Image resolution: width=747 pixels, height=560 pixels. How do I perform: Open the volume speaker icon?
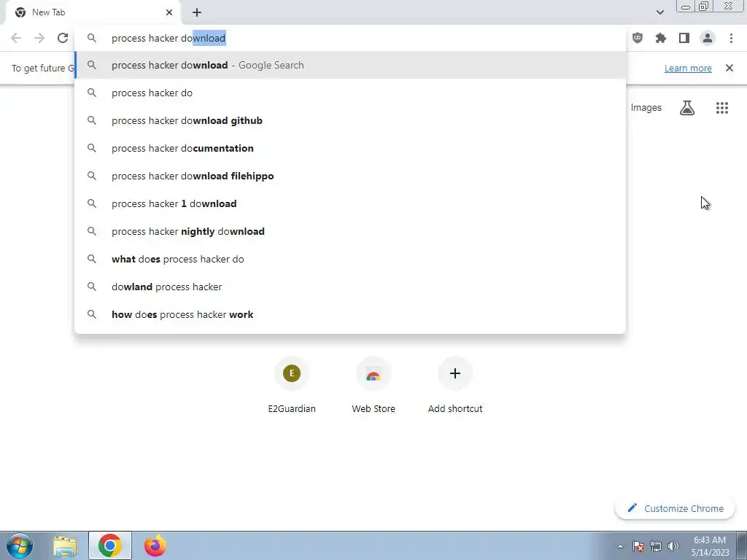[673, 546]
